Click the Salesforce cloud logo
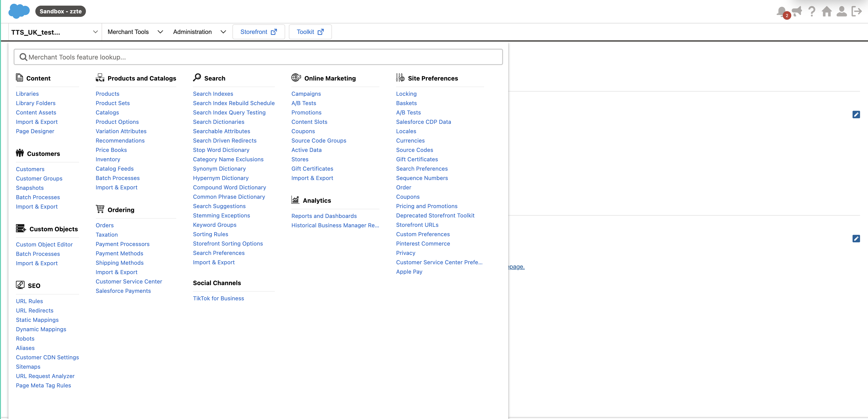868x419 pixels. [19, 11]
